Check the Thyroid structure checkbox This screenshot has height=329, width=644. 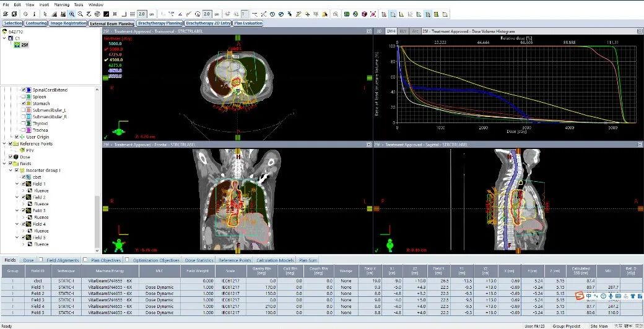pos(23,123)
